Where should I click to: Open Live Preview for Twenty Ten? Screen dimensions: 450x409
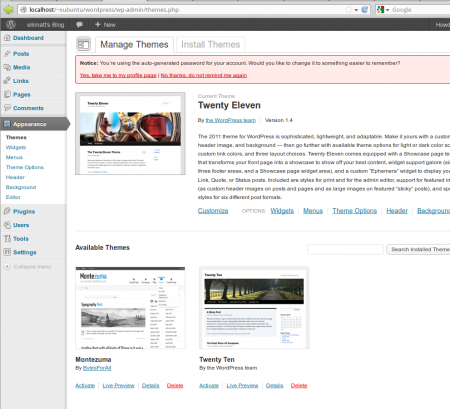(x=242, y=386)
